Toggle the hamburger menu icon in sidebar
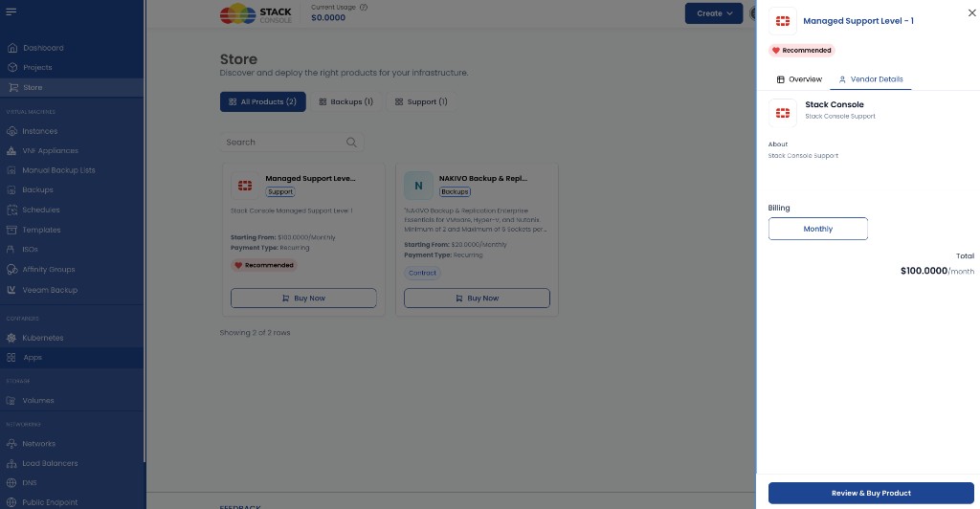The height and width of the screenshot is (509, 980). point(11,11)
